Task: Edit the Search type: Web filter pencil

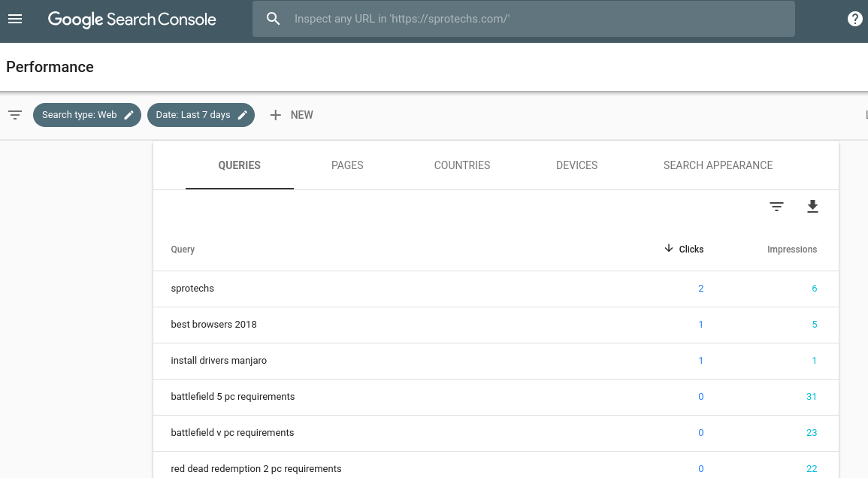Action: click(x=129, y=115)
